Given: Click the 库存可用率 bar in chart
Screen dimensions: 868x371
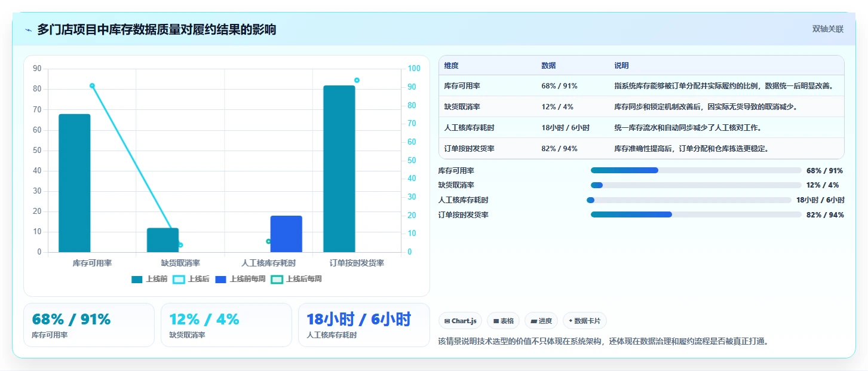Looking at the screenshot, I should [x=75, y=183].
